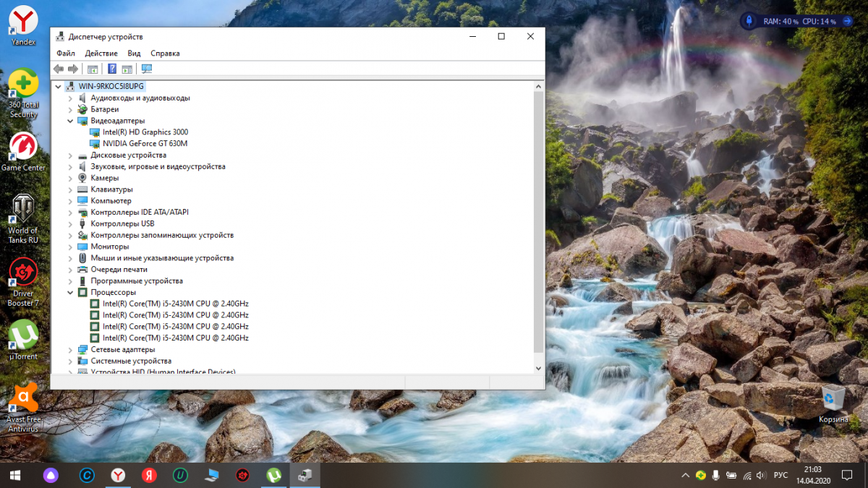
Task: Click the blue Help question mark toolbar icon
Action: click(x=112, y=69)
